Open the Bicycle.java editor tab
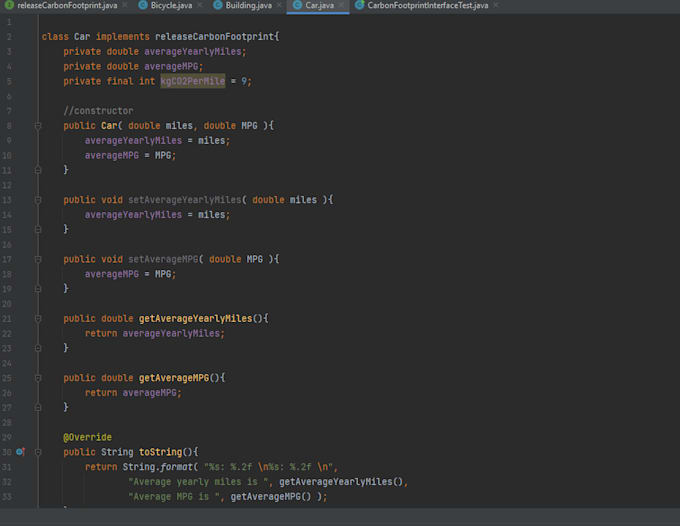The height and width of the screenshot is (526, 680). (x=171, y=6)
